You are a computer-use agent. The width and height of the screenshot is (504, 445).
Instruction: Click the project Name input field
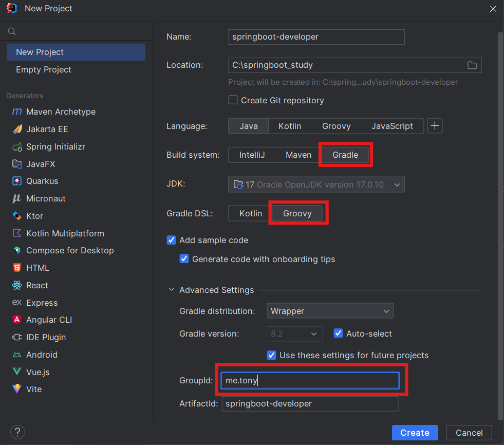point(316,37)
